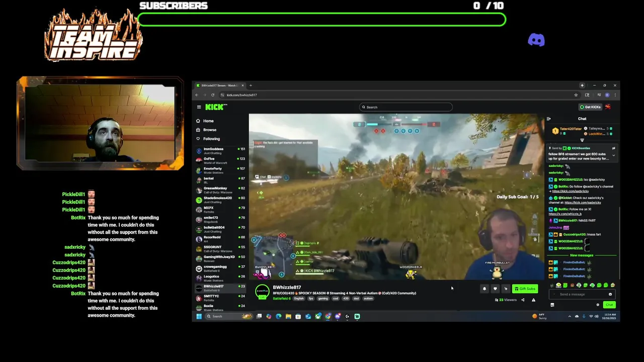The height and width of the screenshot is (362, 644).
Task: Click the 23 Viewers count
Action: point(506,300)
